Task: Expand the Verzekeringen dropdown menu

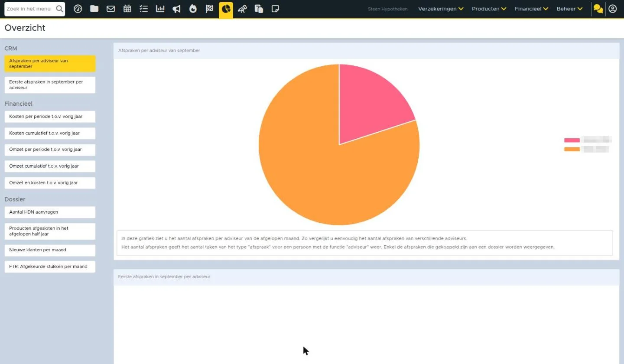Action: [x=441, y=9]
